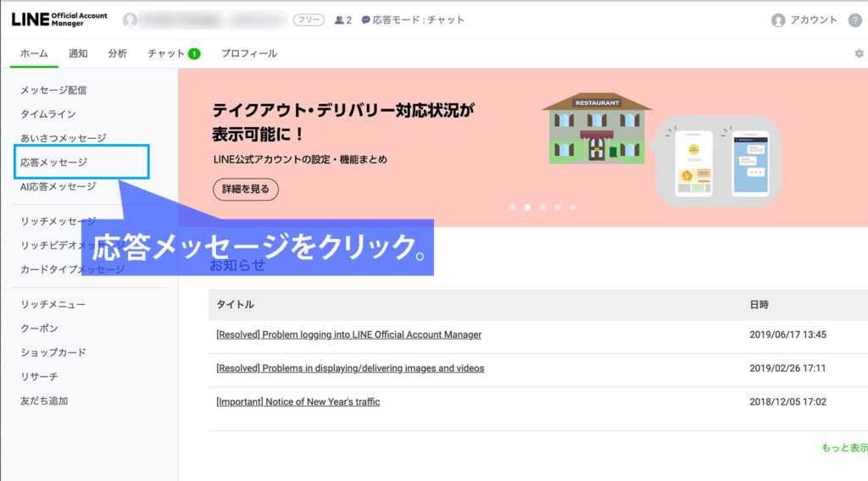Open the チャット tab
The width and height of the screenshot is (868, 481).
click(x=173, y=53)
